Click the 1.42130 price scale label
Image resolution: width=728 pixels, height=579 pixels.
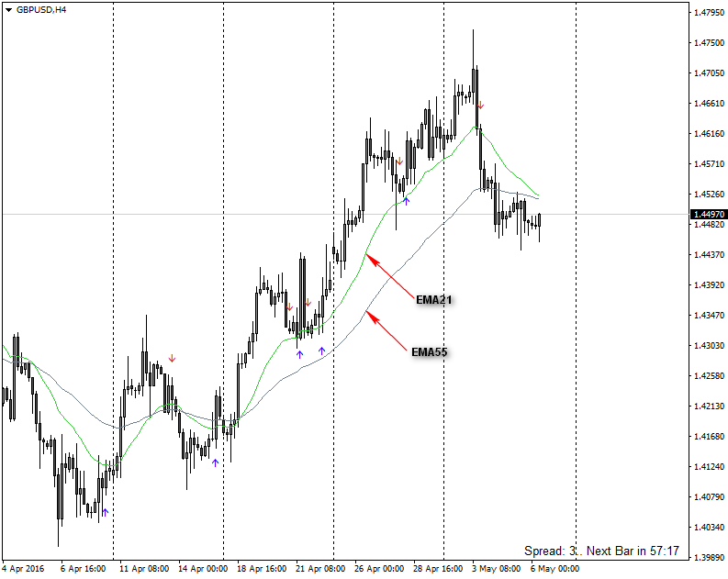point(709,406)
